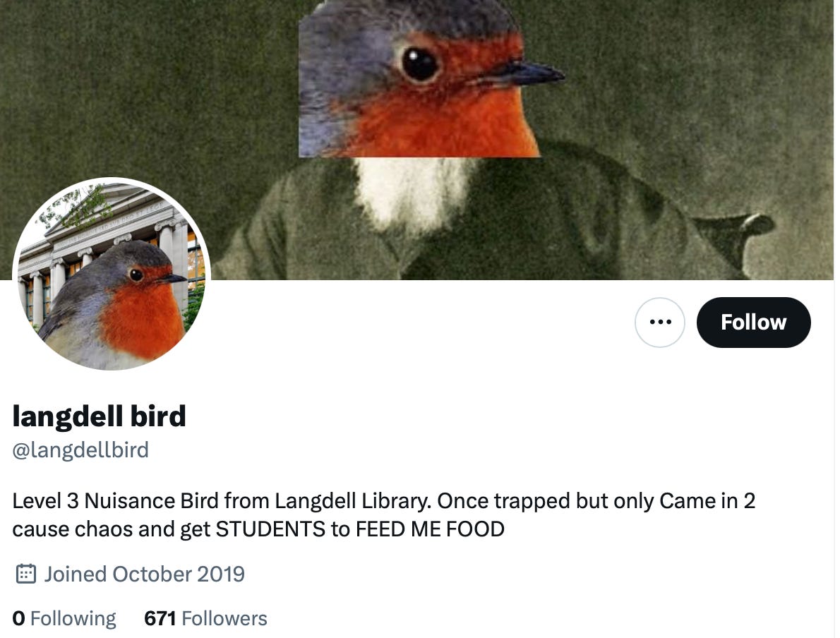The image size is (840, 638).
Task: Click the calendar icon beside Joined date
Action: (x=25, y=574)
